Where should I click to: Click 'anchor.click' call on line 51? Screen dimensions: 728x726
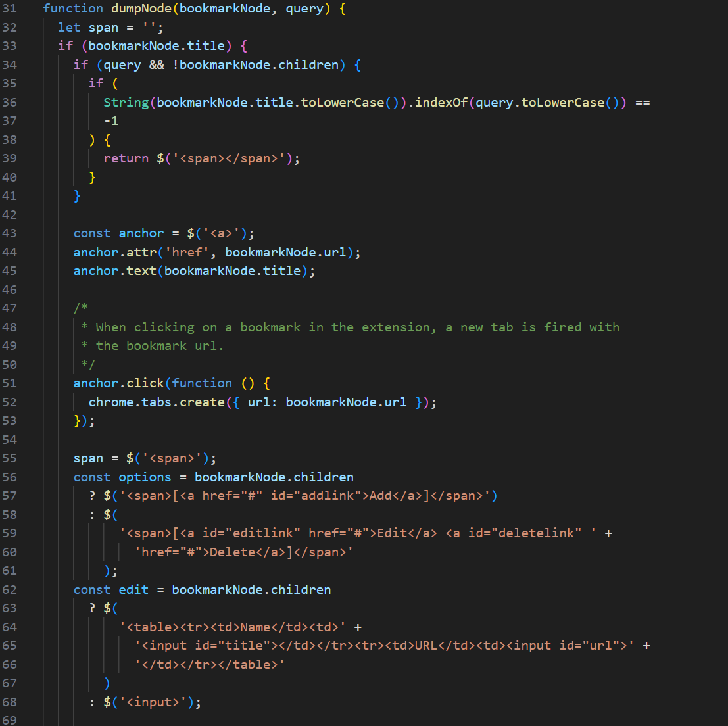coord(118,383)
